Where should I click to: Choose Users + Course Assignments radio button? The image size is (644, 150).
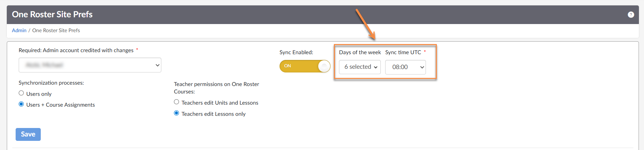pos(21,104)
